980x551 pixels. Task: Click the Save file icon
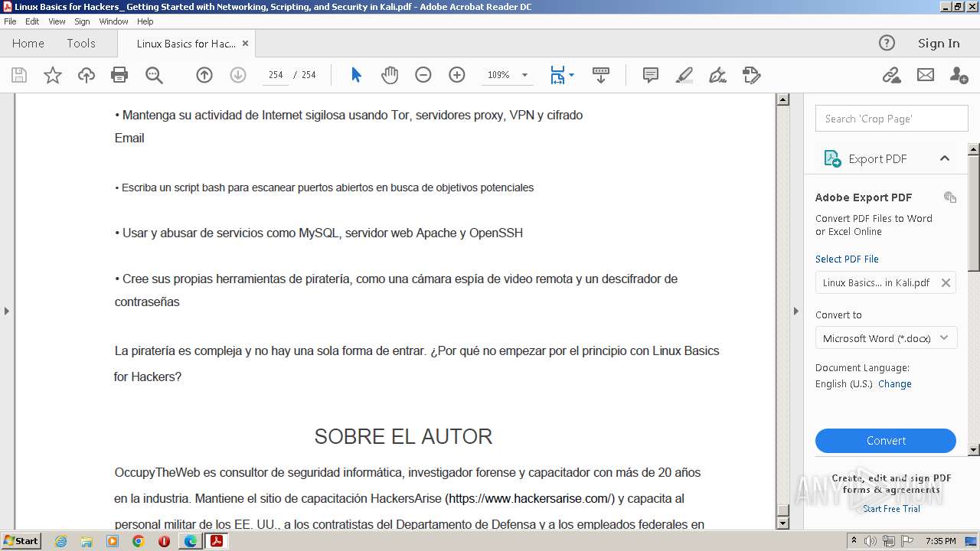pos(19,75)
